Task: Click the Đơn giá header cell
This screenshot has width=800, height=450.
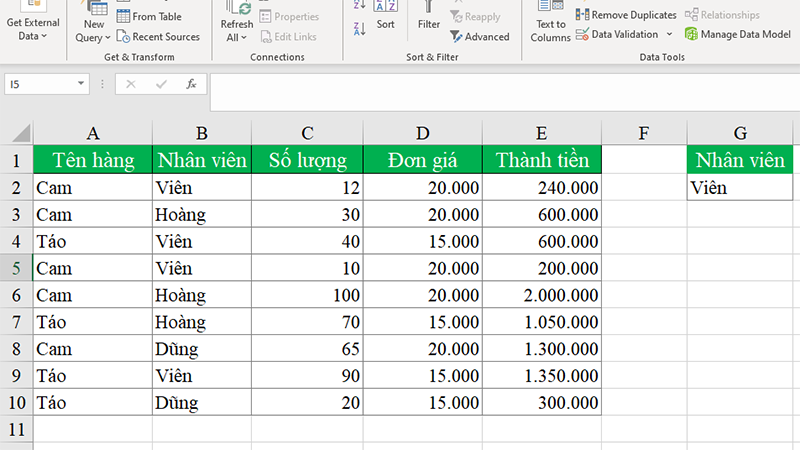Action: tap(422, 160)
